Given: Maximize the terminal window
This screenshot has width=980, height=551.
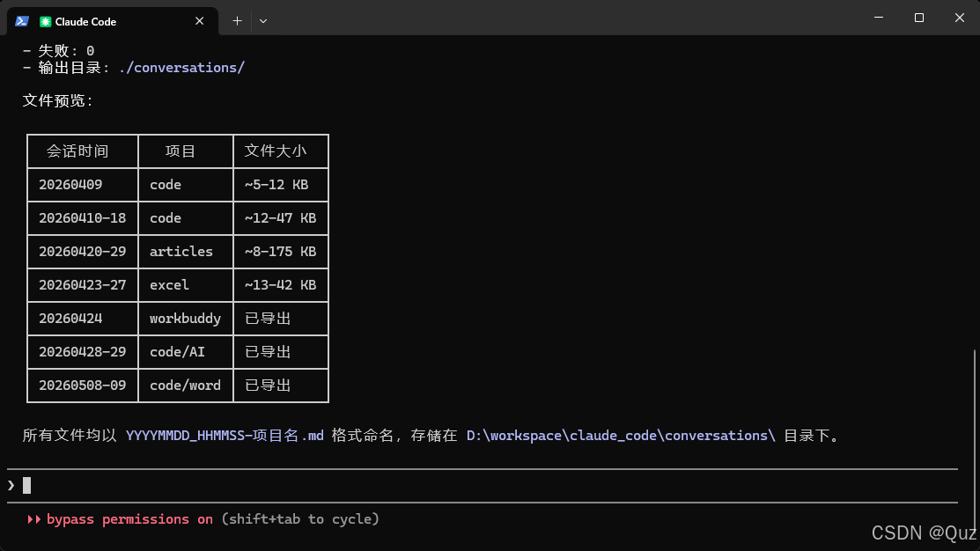Looking at the screenshot, I should pyautogui.click(x=918, y=18).
